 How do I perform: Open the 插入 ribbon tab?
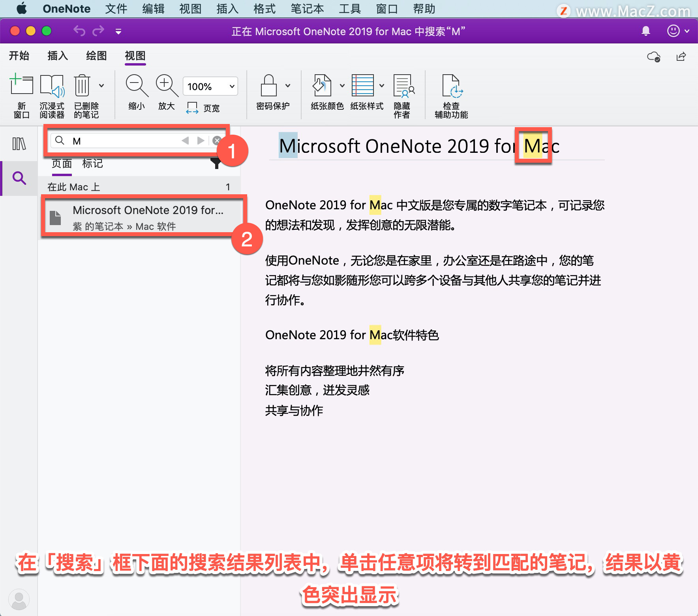[58, 56]
